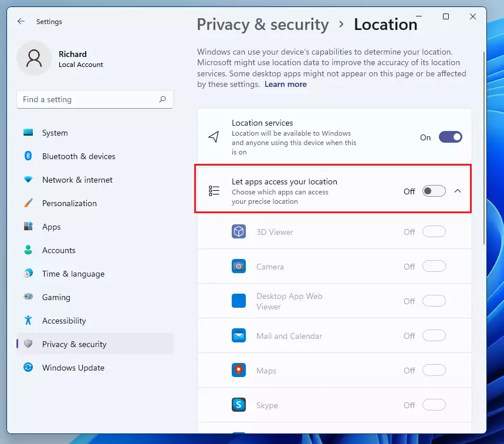Click the Network wifi icon

coord(28,180)
